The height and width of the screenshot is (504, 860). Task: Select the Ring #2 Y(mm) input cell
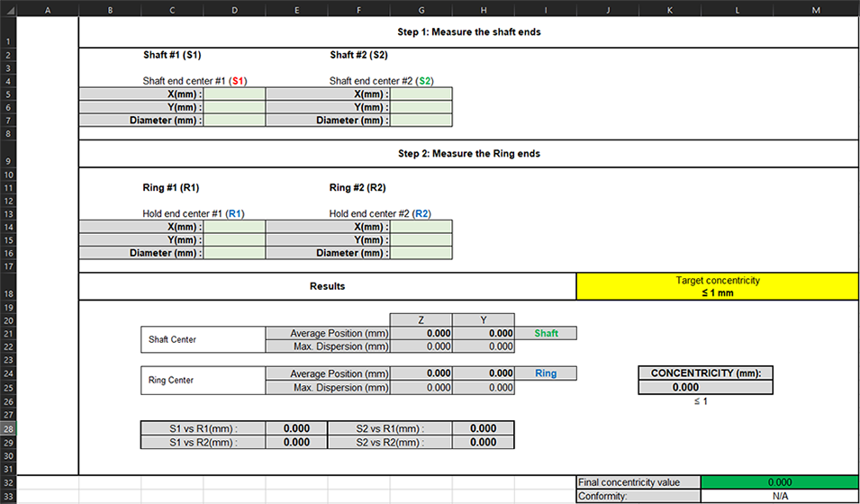point(421,240)
